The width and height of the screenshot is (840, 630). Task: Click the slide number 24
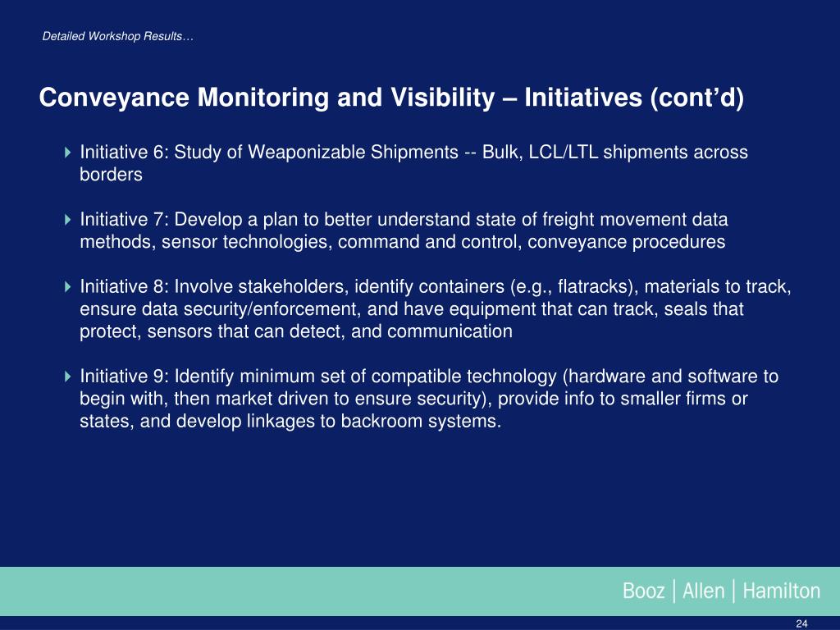tap(801, 623)
